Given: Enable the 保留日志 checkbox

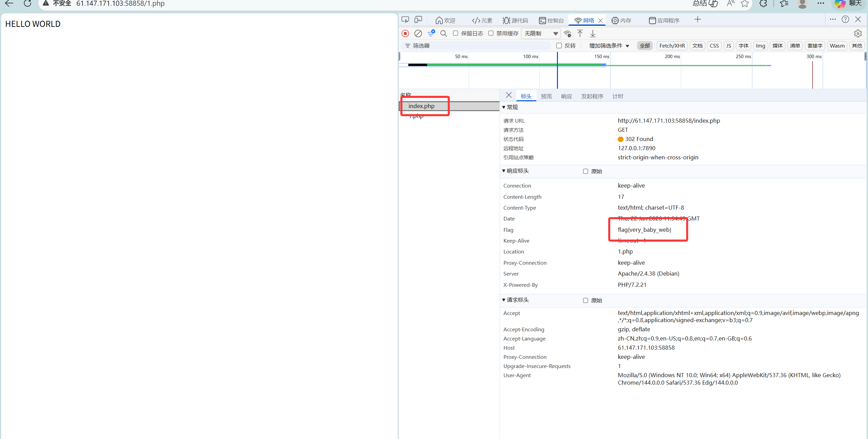Looking at the screenshot, I should [x=456, y=33].
